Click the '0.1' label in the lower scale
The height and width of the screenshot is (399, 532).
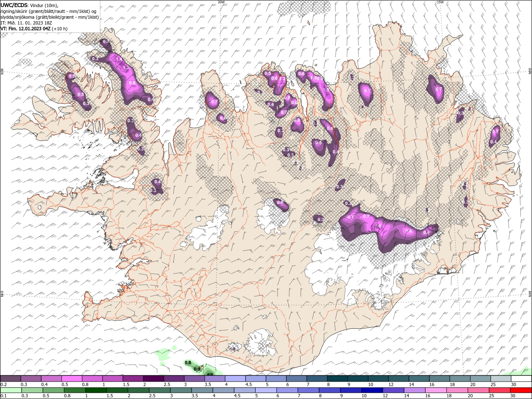click(3, 396)
